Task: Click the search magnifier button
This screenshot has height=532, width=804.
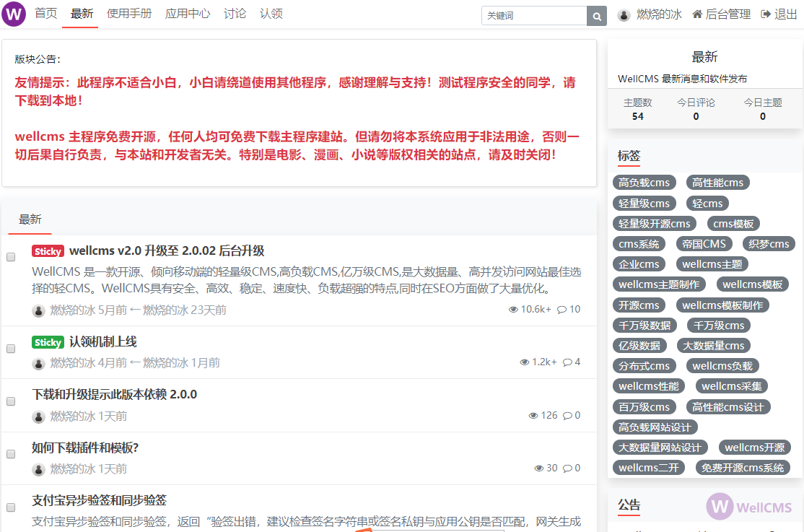Action: tap(597, 16)
